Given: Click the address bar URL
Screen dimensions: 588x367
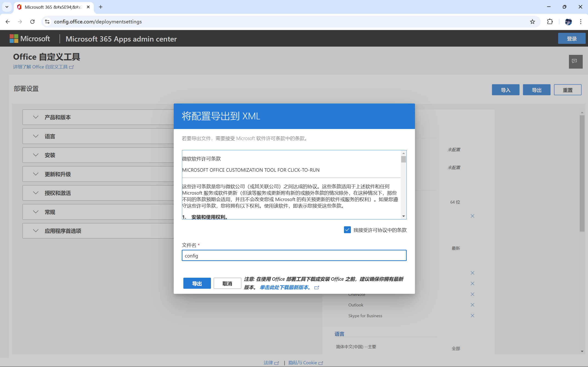Looking at the screenshot, I should 98,22.
